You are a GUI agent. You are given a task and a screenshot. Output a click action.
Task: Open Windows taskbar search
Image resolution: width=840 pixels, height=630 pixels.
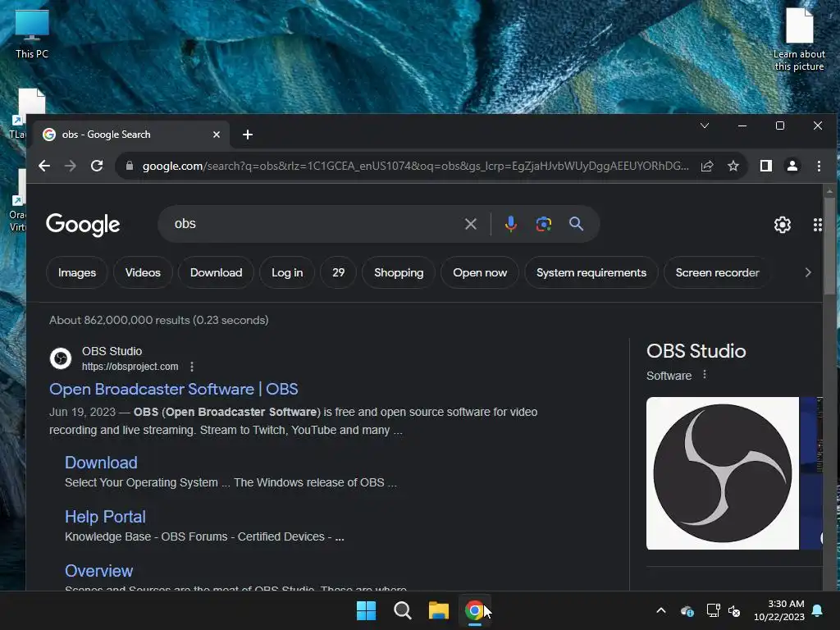click(x=402, y=610)
